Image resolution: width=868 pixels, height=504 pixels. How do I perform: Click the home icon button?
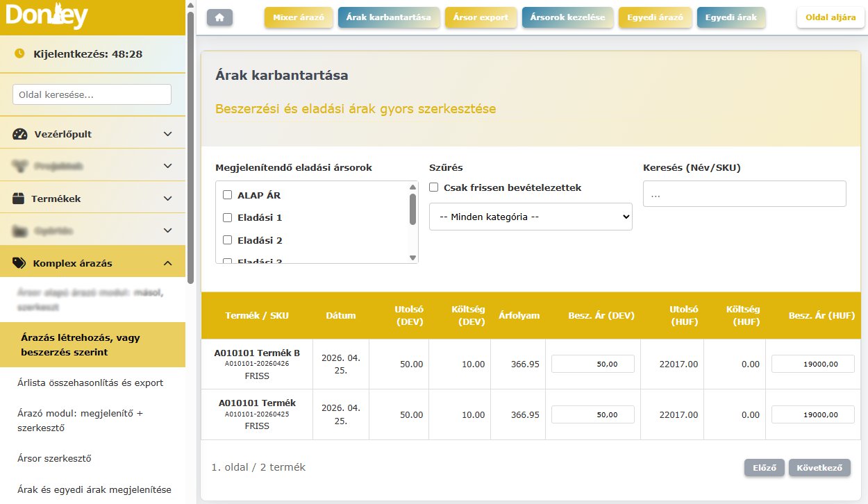[219, 18]
